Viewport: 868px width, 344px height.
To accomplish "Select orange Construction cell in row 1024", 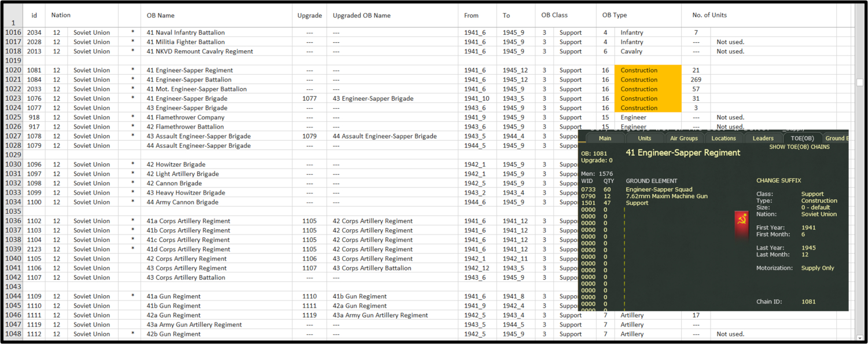I will [x=648, y=108].
